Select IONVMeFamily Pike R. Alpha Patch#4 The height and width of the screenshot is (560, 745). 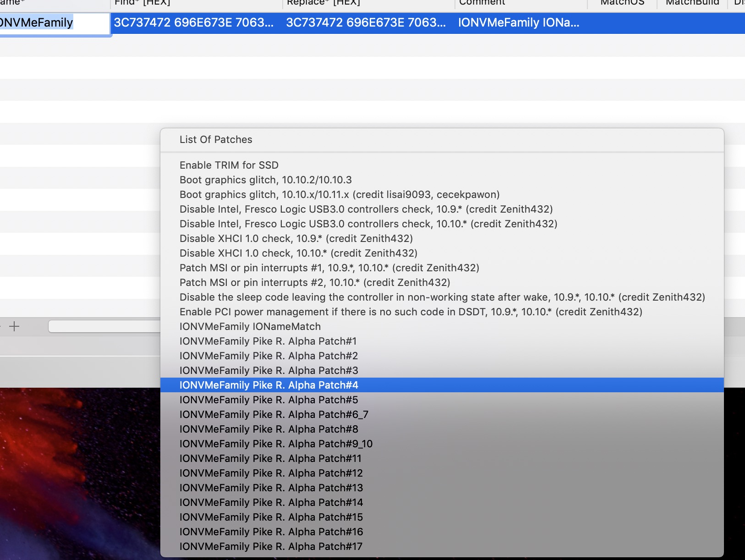tap(268, 385)
